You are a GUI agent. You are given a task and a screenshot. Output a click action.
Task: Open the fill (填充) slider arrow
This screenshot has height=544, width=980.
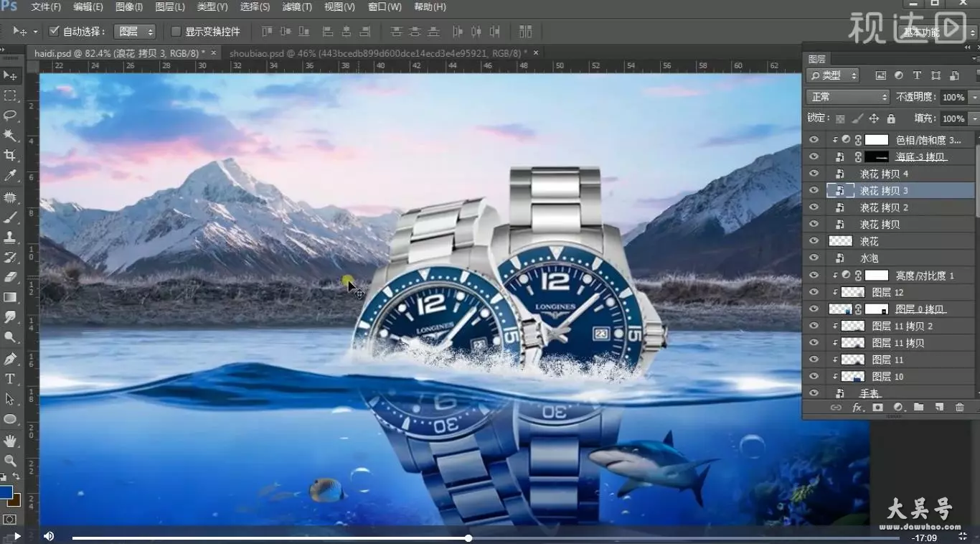coord(974,118)
